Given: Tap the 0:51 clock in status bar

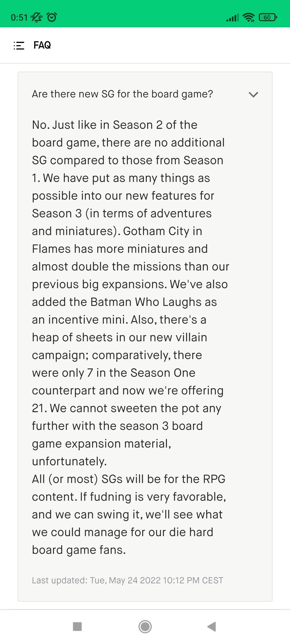Looking at the screenshot, I should [x=19, y=17].
